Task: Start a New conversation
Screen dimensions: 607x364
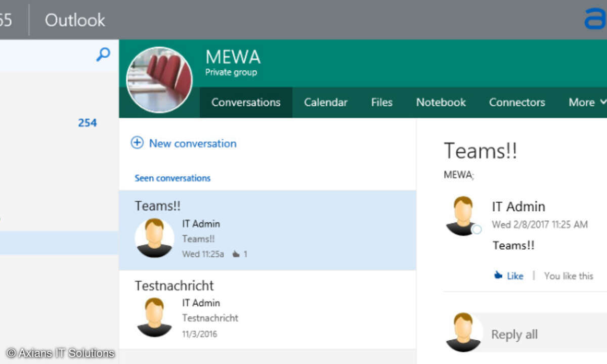Action: (x=193, y=144)
